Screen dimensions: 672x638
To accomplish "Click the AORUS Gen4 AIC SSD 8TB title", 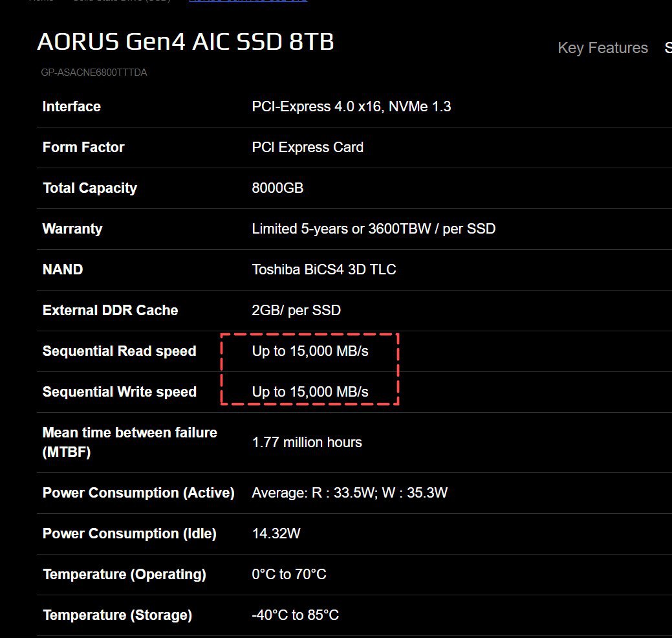I will 185,42.
